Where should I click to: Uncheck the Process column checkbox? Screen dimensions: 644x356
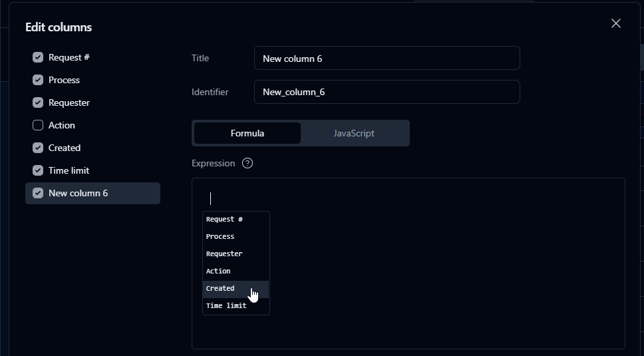click(38, 80)
